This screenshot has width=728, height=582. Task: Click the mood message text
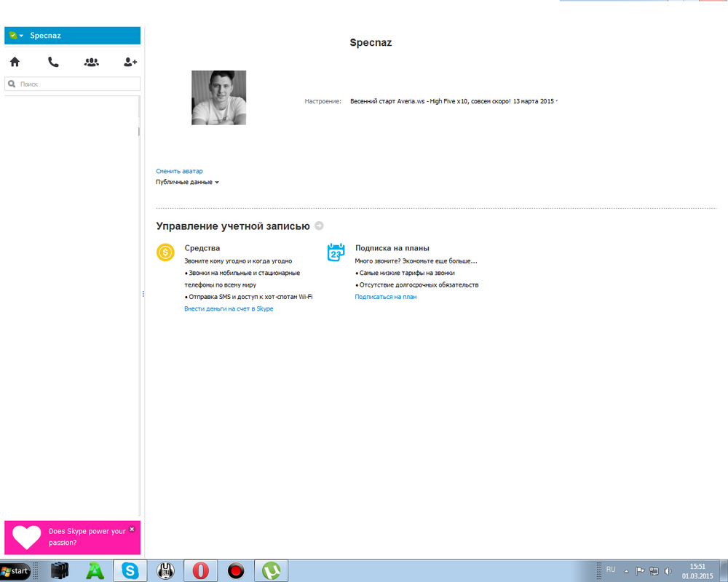[451, 101]
